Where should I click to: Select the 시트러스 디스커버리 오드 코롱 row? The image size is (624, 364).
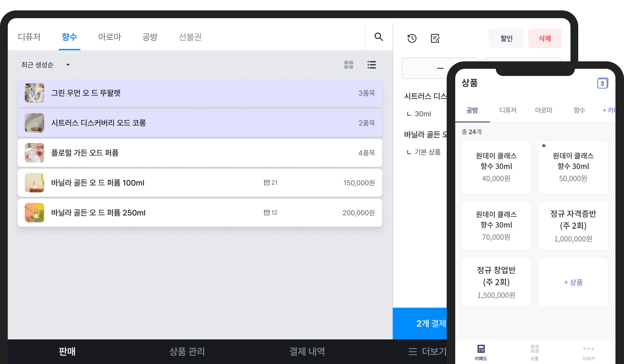coord(200,123)
